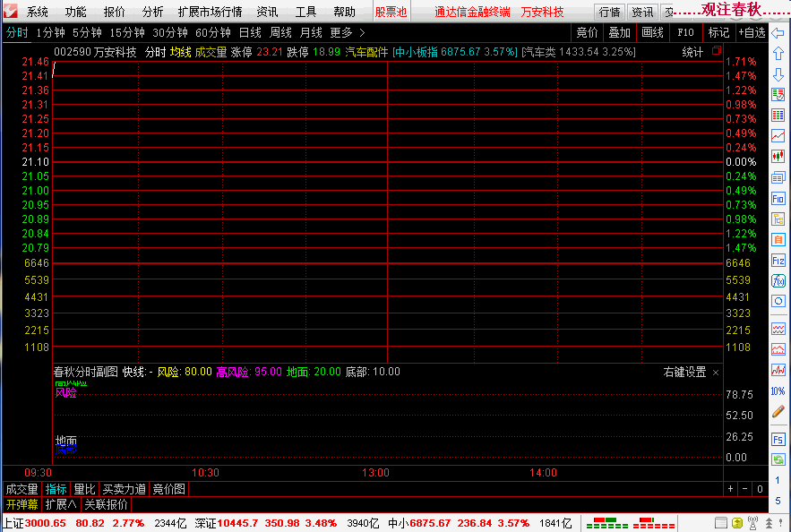Click the 股票池 button
791x532 pixels.
(391, 12)
